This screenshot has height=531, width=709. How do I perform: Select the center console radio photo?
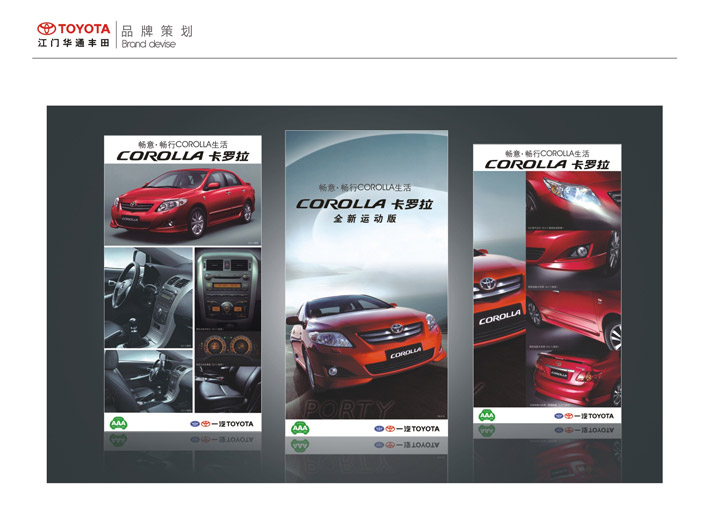point(228,289)
